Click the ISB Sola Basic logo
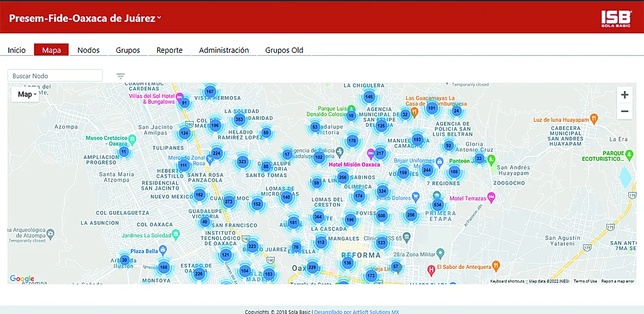Viewport: 644px width, 314px height. (615, 19)
